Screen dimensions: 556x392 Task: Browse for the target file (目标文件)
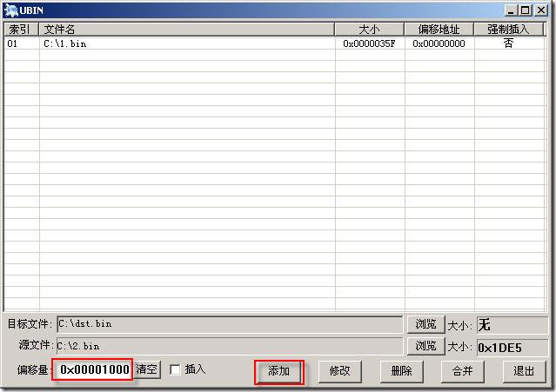[x=425, y=324]
